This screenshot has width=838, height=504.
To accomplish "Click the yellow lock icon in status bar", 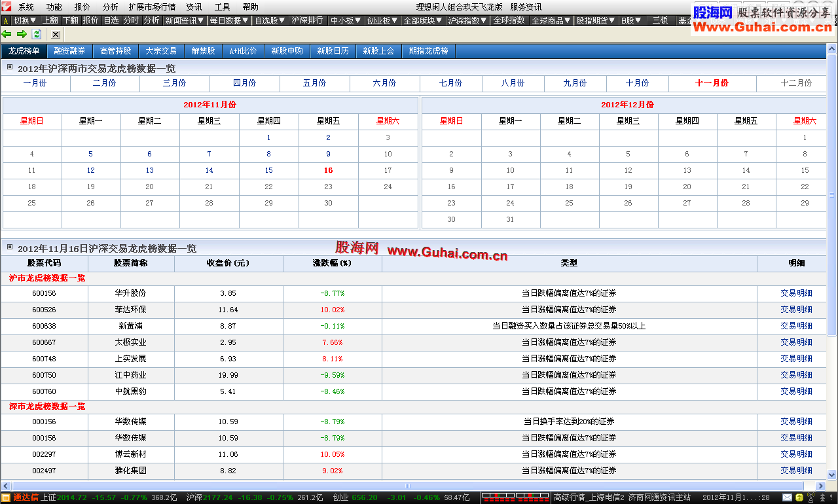I will pos(799,497).
